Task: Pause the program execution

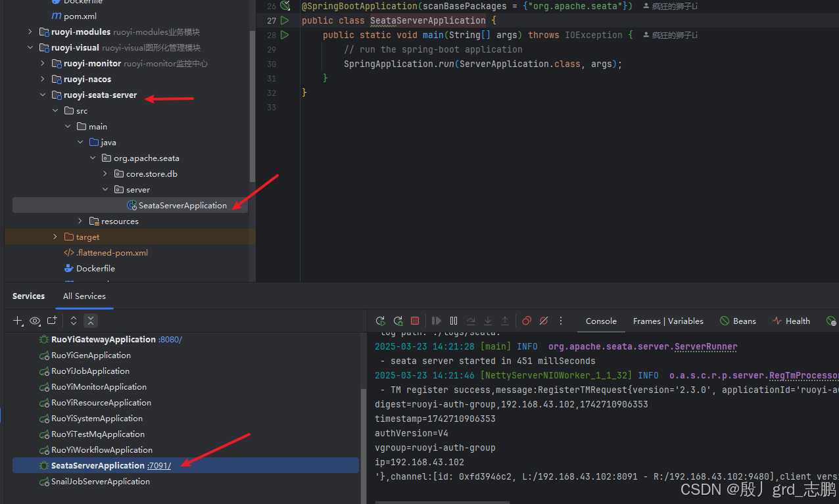Action: (454, 321)
